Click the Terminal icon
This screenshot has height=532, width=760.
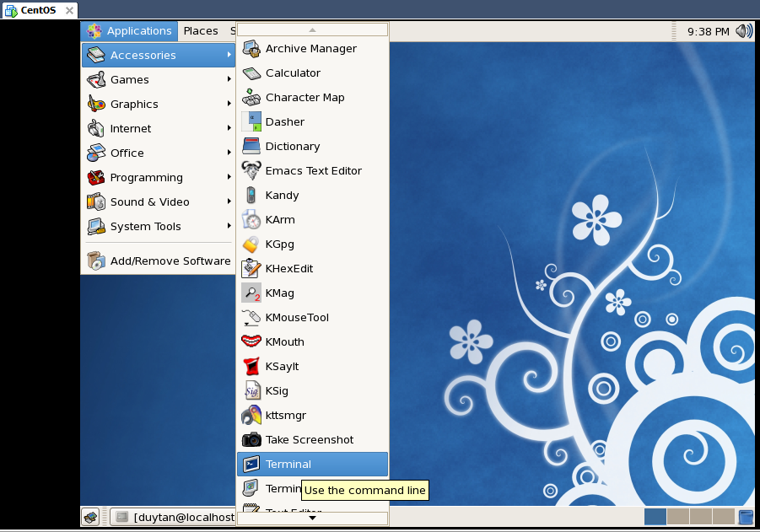(251, 465)
